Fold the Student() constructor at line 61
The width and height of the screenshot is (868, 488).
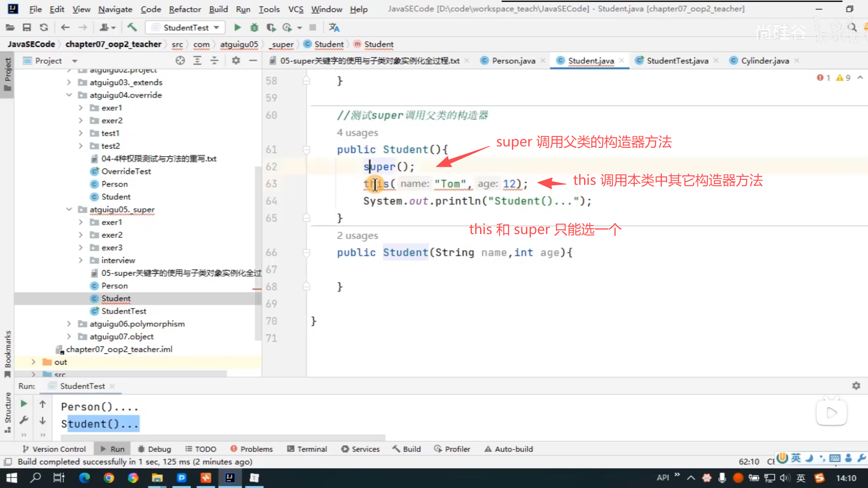[x=307, y=150]
